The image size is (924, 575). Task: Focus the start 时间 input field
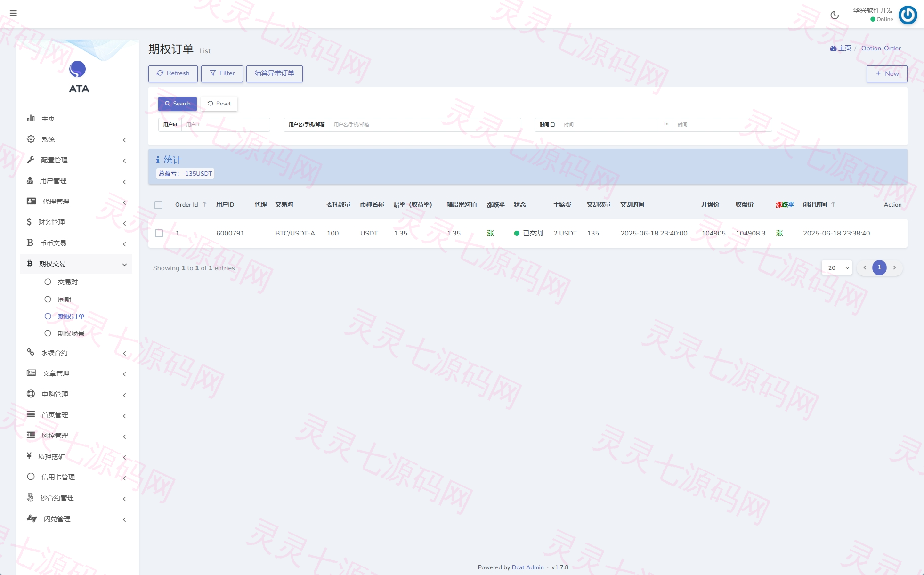click(x=608, y=124)
